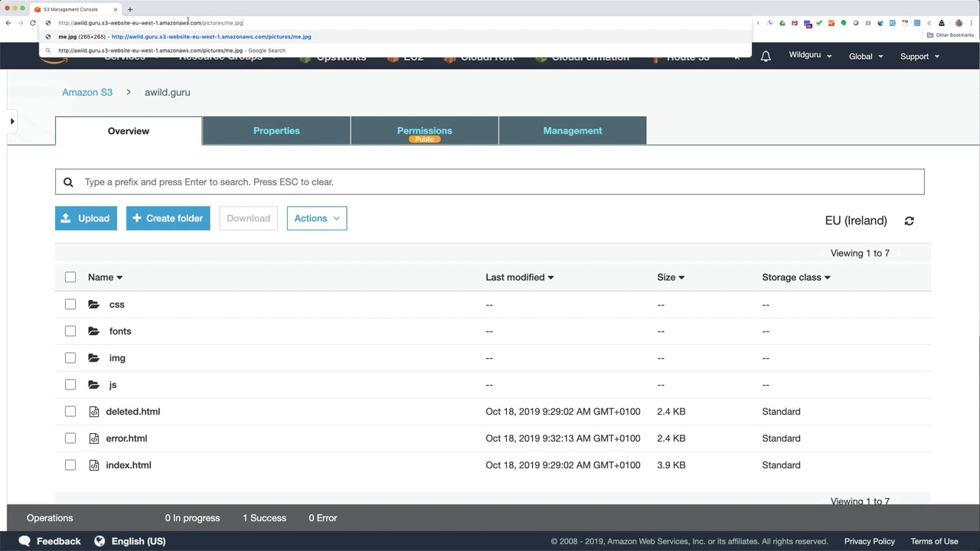Click the language globe icon
Screen dimensions: 980x551
100,541
